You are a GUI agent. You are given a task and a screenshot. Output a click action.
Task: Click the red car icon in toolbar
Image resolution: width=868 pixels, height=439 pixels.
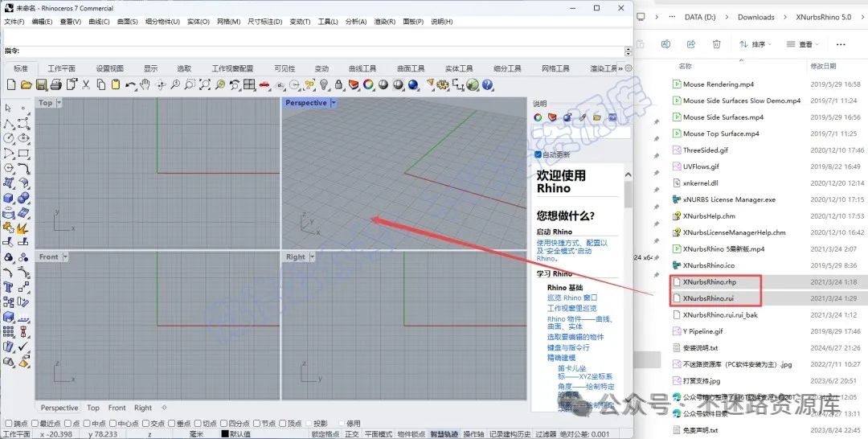click(264, 84)
